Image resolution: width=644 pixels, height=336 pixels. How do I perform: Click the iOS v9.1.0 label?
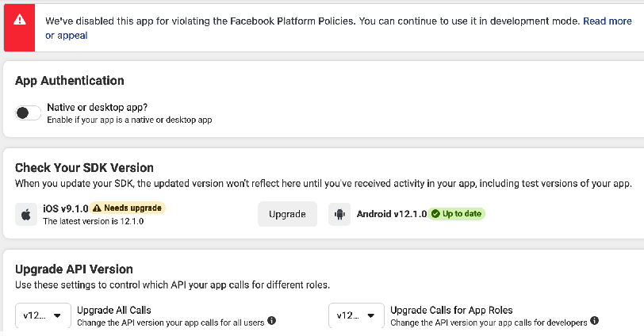pos(65,208)
